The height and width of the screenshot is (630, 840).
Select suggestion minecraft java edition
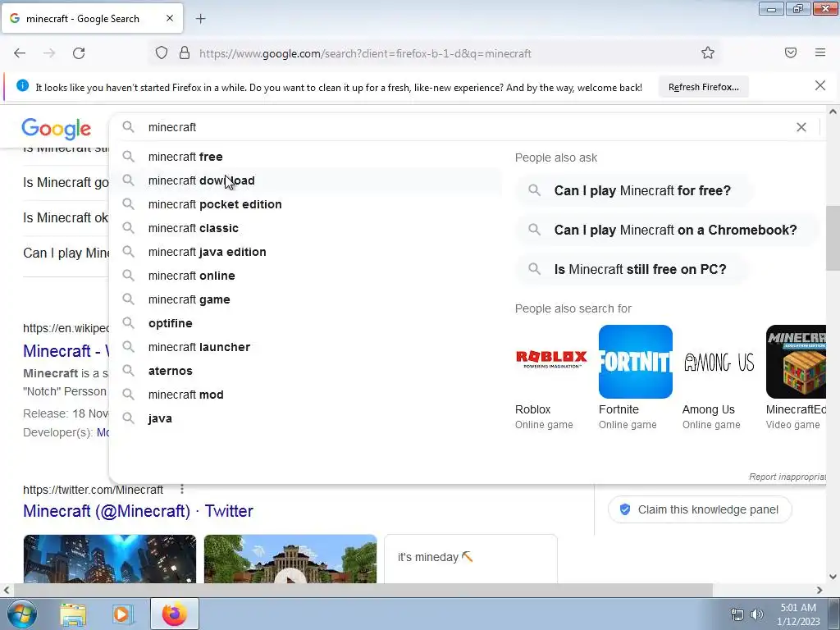(305, 252)
